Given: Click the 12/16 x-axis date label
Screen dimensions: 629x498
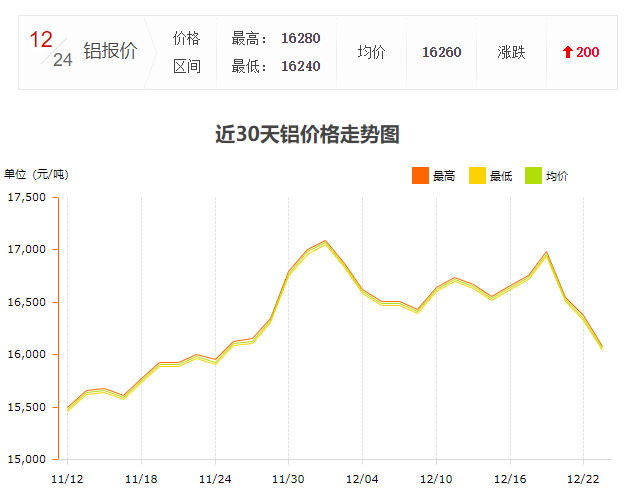Looking at the screenshot, I should [510, 479].
